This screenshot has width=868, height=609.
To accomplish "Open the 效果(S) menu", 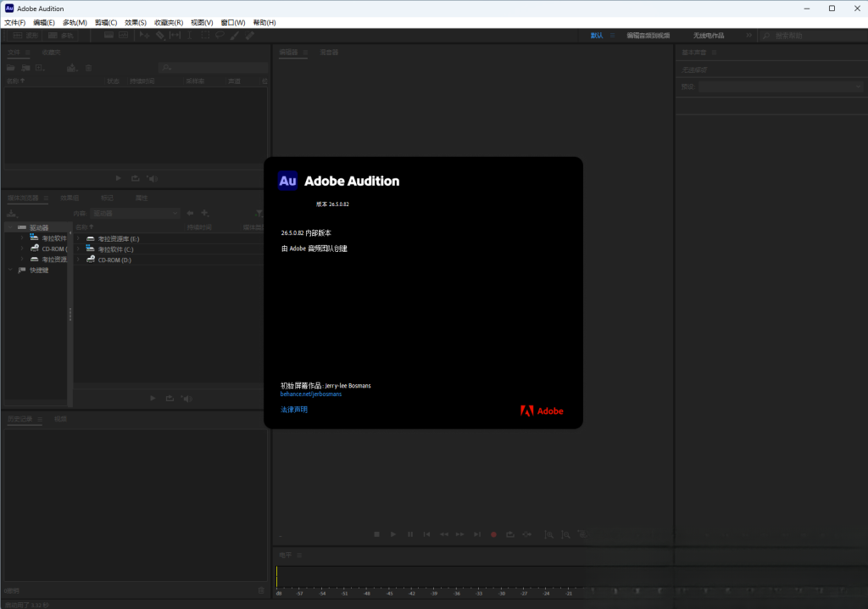I will click(136, 22).
